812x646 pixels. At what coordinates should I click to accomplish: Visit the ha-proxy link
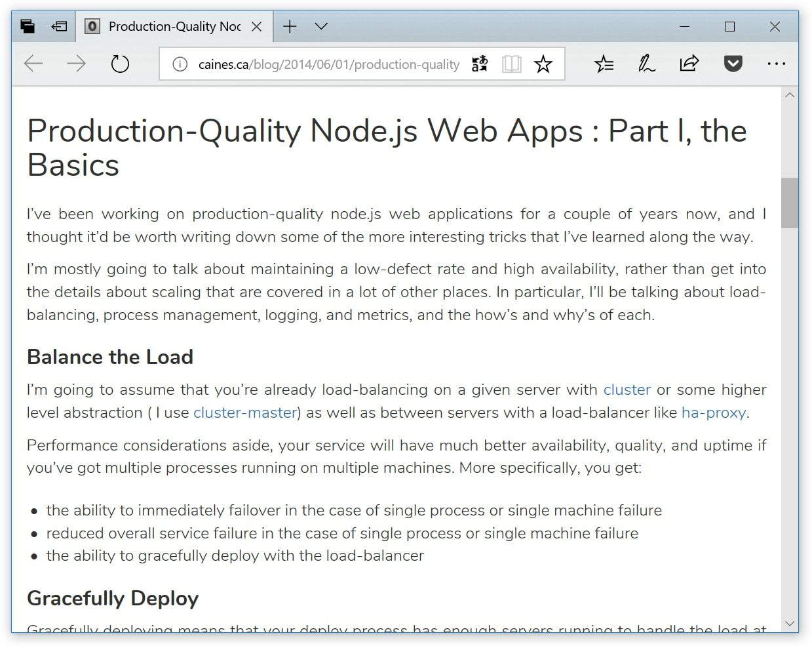point(714,413)
